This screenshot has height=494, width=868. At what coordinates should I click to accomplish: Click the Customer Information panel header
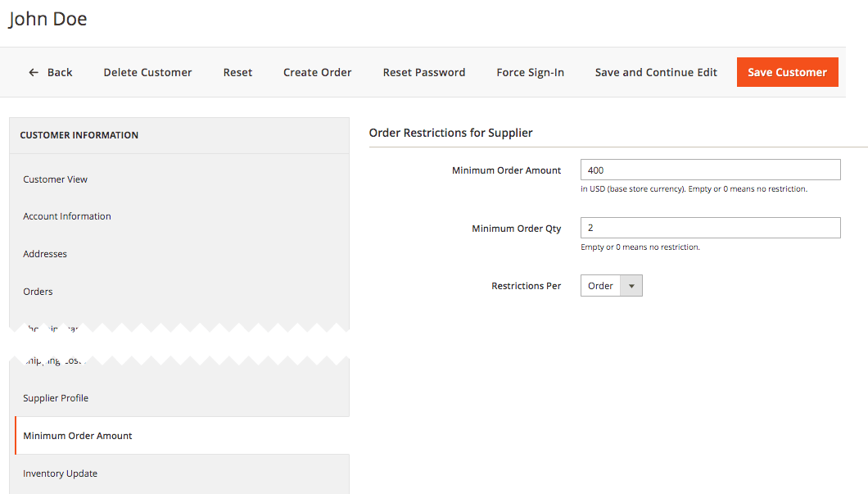pyautogui.click(x=79, y=135)
